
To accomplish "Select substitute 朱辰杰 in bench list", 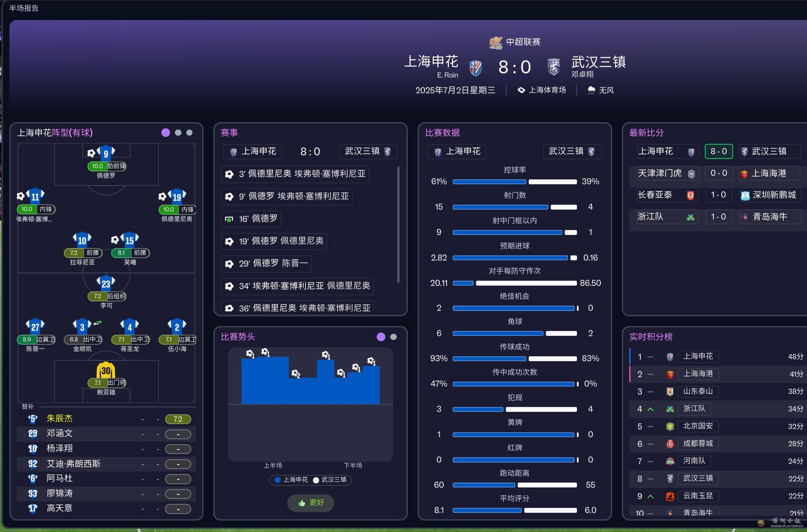I will click(x=60, y=418).
